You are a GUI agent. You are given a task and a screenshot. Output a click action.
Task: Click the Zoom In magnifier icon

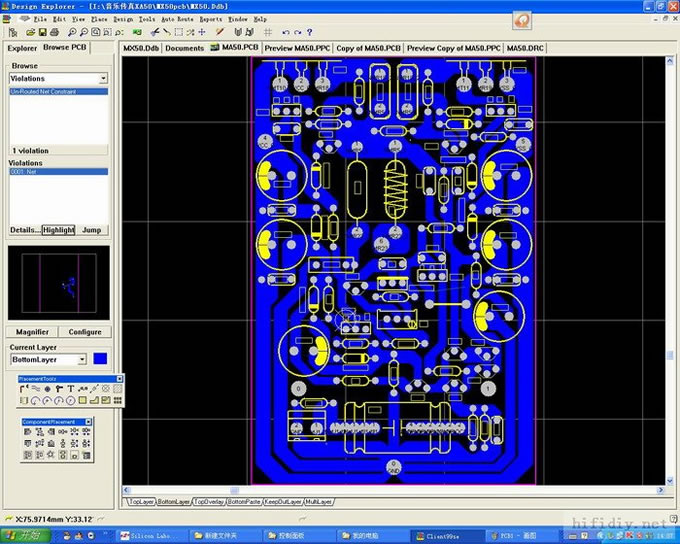pos(72,32)
